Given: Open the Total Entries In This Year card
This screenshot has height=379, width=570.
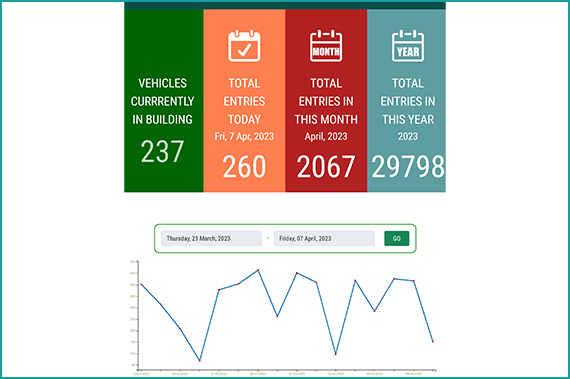Looking at the screenshot, I should point(406,101).
